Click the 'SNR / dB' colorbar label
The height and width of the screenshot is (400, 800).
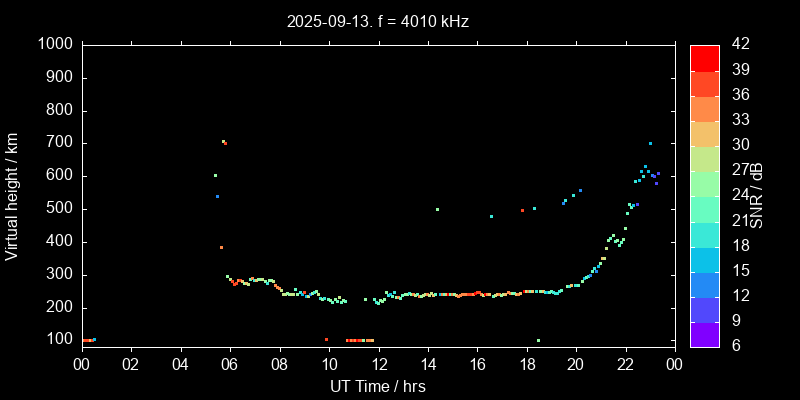(x=760, y=195)
